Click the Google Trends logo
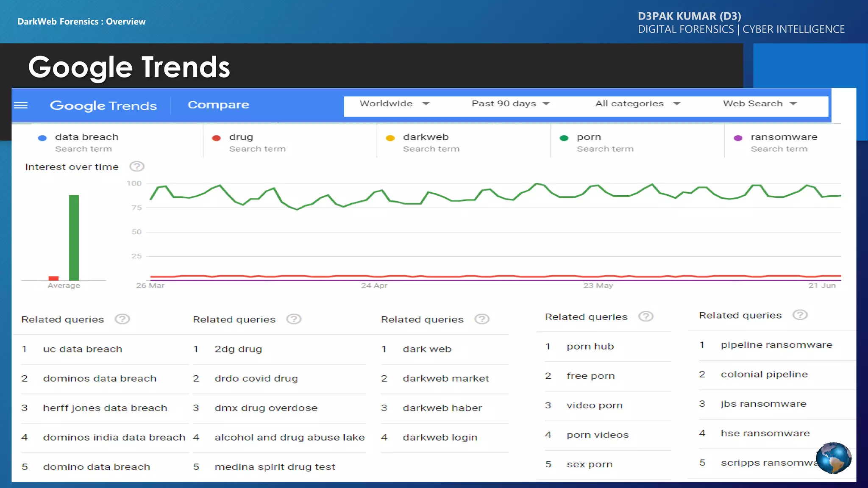The image size is (868, 488). [x=103, y=105]
